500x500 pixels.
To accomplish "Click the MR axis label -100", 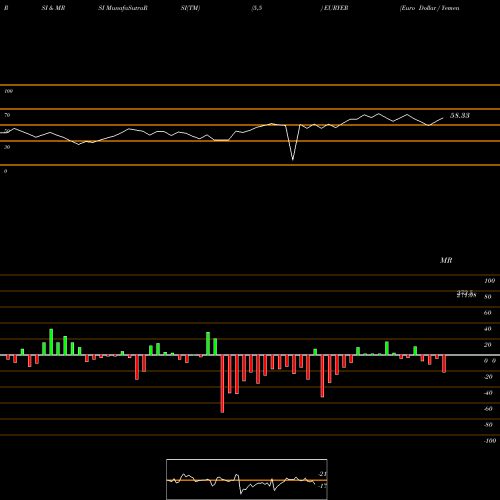I will click(490, 441).
